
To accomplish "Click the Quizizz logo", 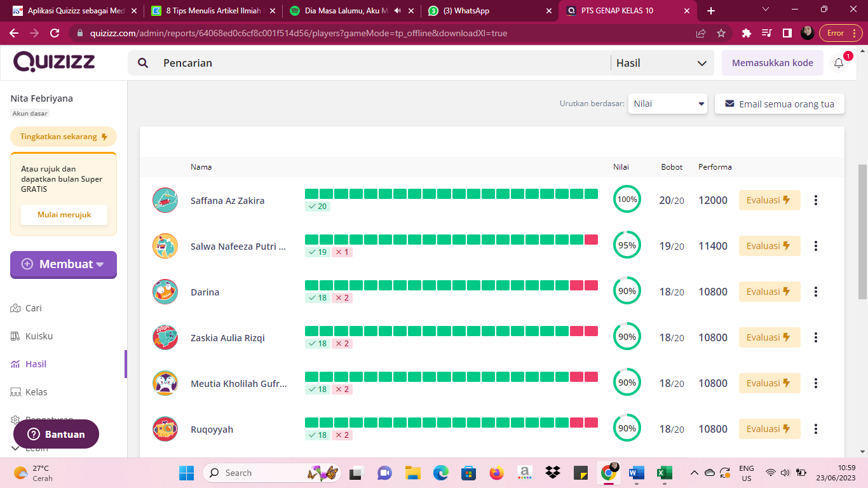I will pyautogui.click(x=54, y=62).
